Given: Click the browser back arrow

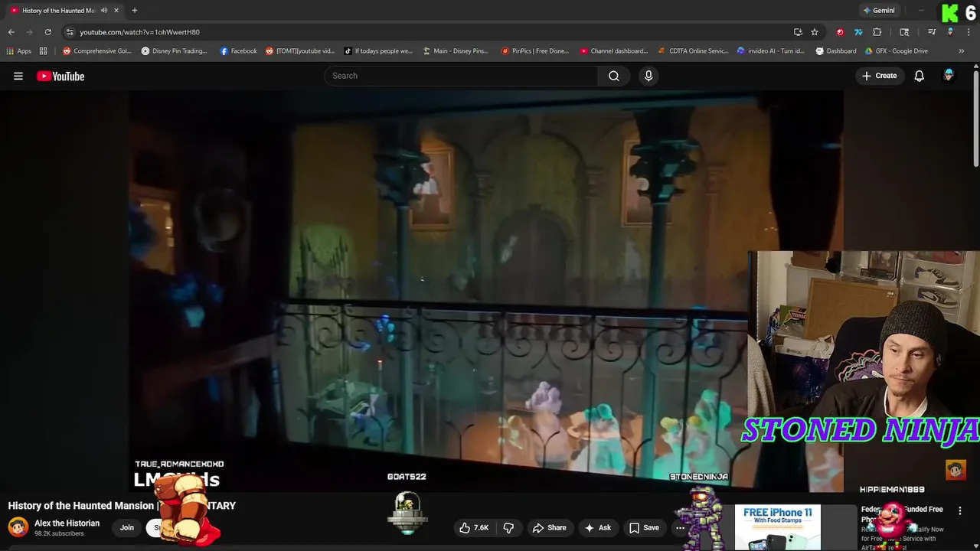Looking at the screenshot, I should click(11, 32).
